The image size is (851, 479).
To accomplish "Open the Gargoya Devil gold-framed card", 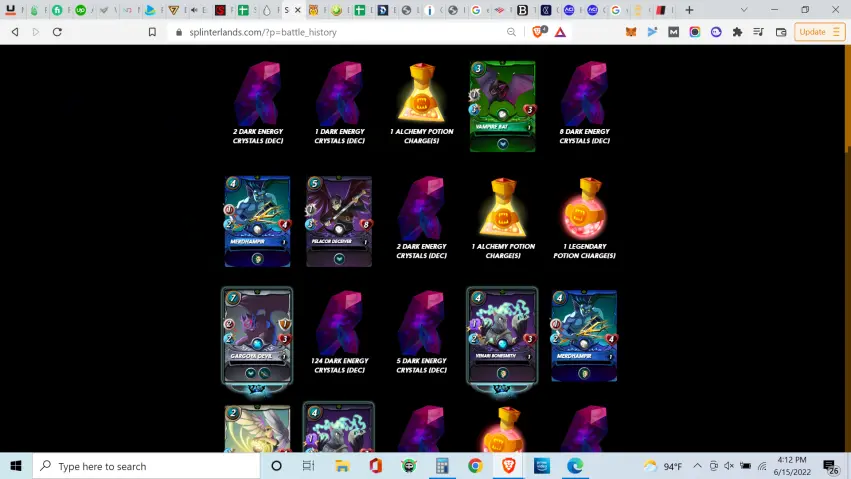I will 257,336.
